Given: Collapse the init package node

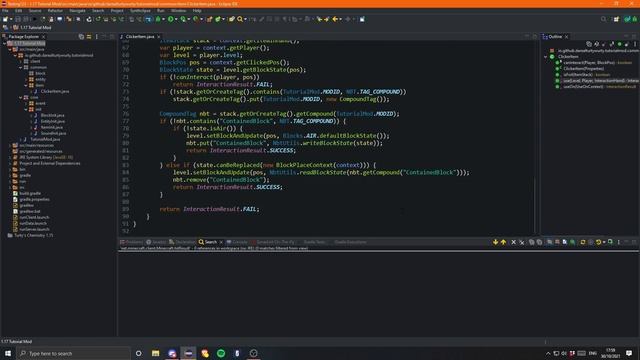Looking at the screenshot, I should [26, 109].
